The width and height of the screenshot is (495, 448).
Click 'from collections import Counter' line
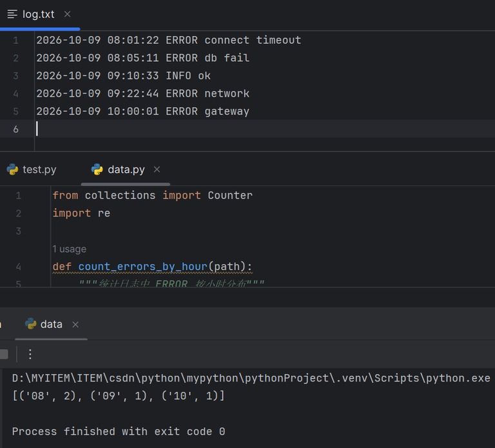[x=153, y=195]
